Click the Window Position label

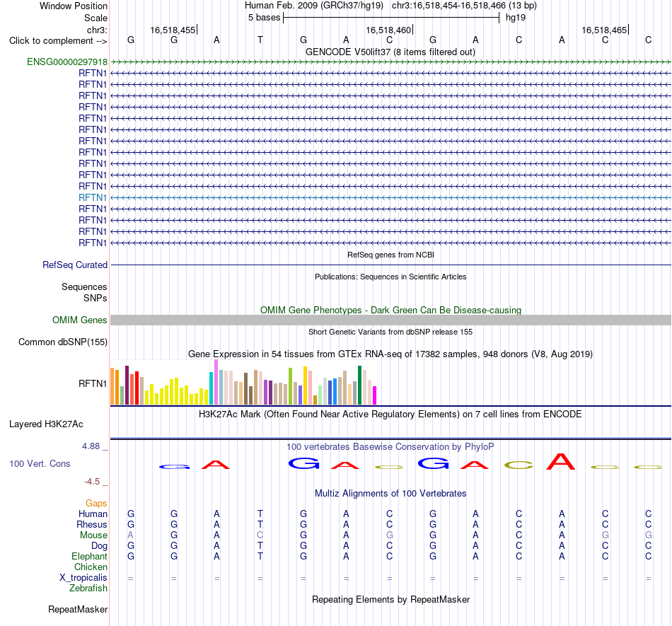tap(74, 6)
